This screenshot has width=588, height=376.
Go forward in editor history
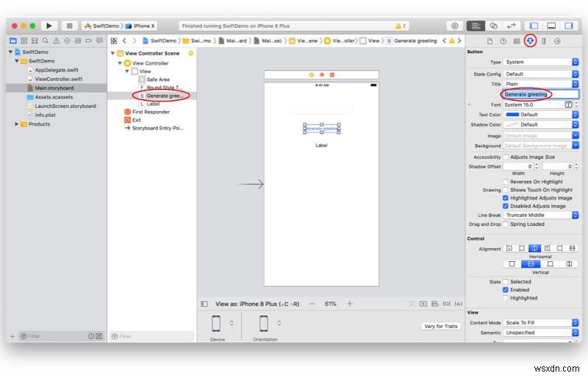click(135, 40)
